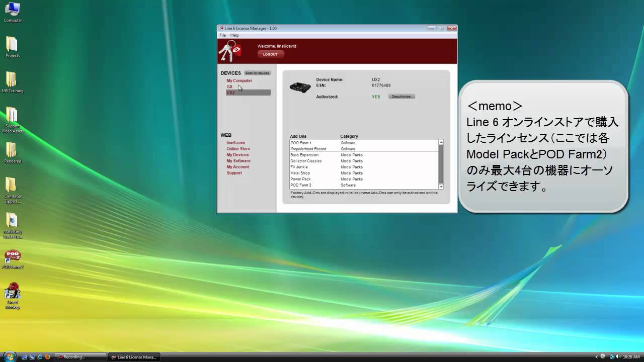
Task: Switch to Recording taskbar button
Action: [x=80, y=357]
